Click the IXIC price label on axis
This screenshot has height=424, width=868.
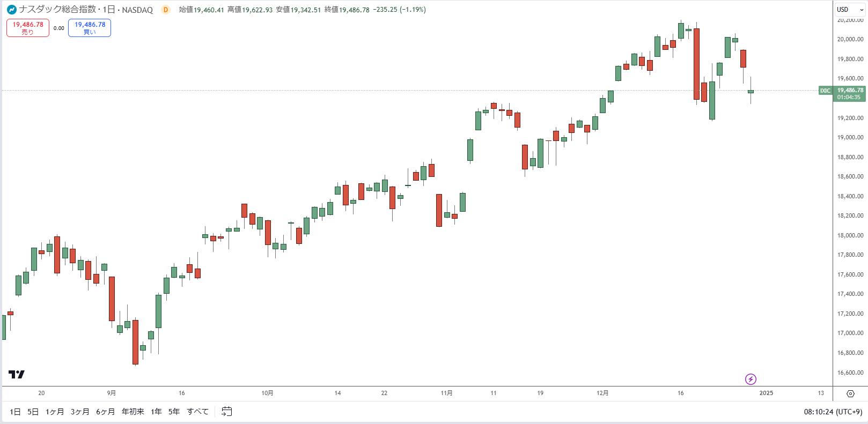(825, 91)
